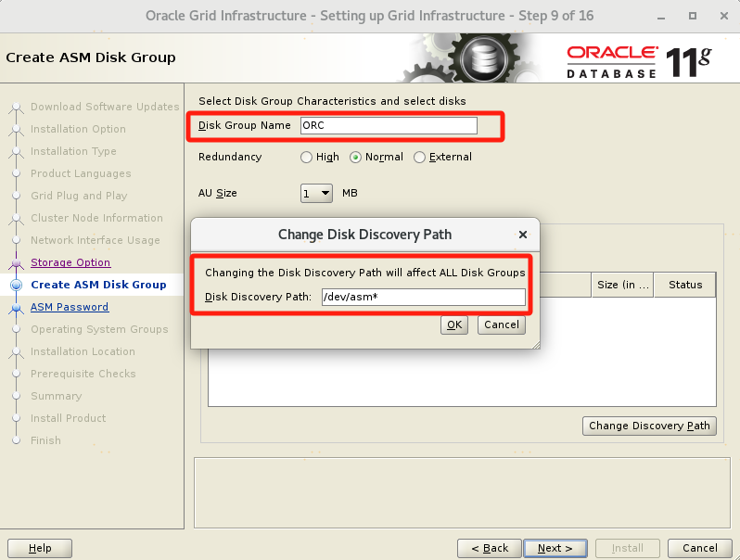Go to ASM Password step

pyautogui.click(x=69, y=307)
